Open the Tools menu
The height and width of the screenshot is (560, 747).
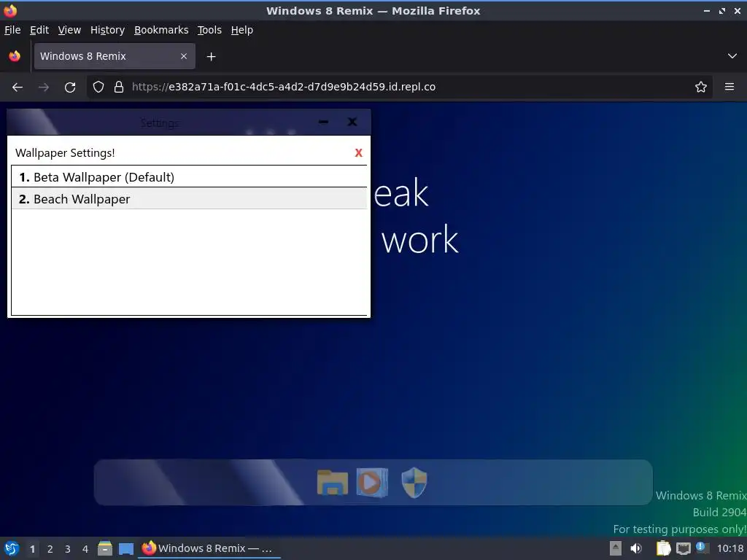(x=209, y=30)
